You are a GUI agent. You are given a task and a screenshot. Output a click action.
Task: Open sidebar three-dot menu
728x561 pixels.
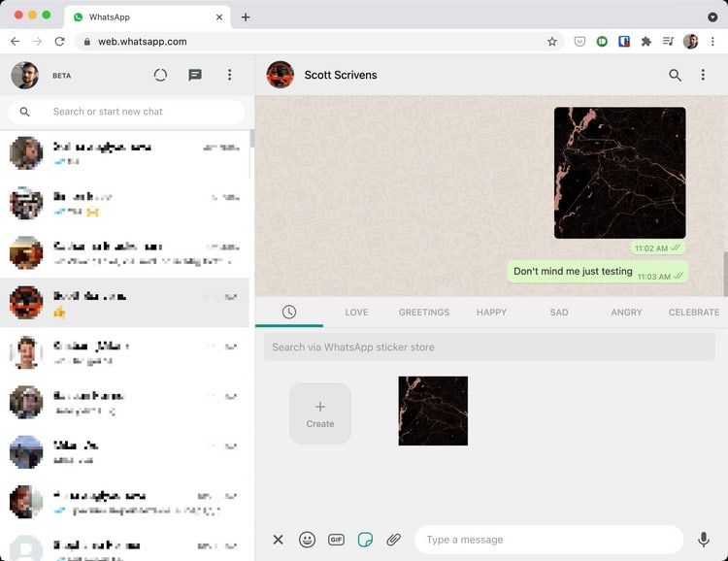(x=229, y=75)
